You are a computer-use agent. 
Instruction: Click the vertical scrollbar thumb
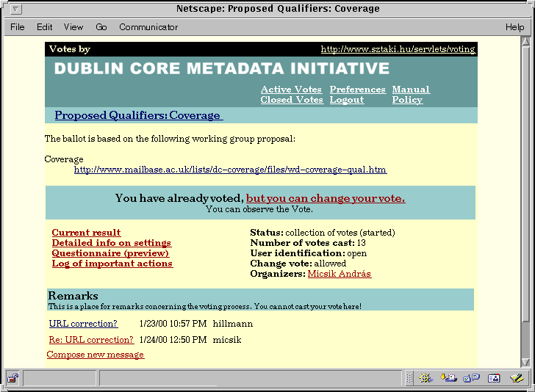tap(525, 184)
